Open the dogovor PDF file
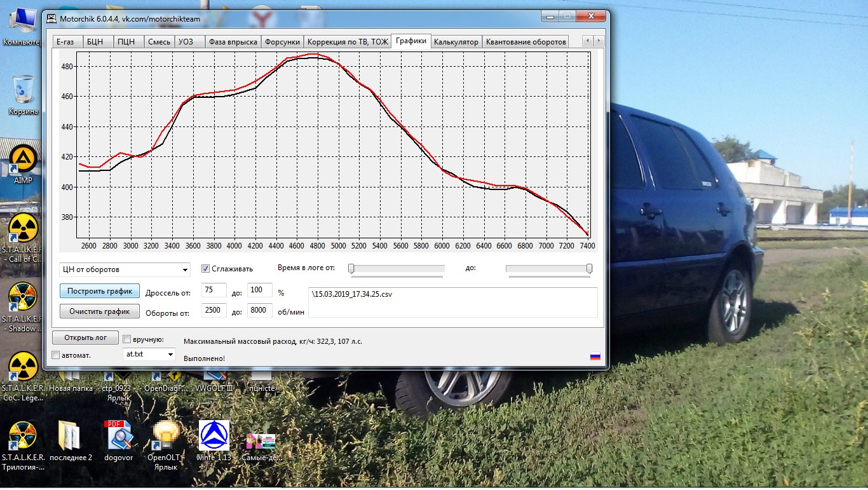Screen dimensions: 868x490 point(119,440)
